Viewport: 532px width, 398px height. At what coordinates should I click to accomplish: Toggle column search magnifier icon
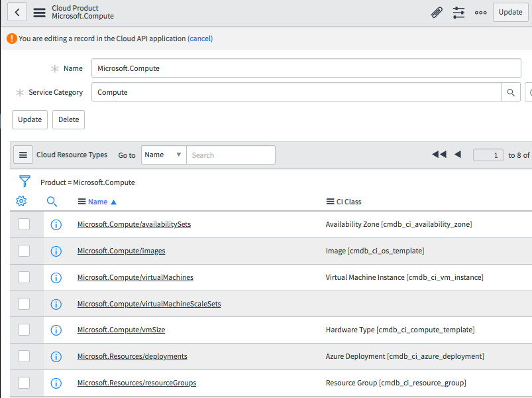(x=52, y=202)
